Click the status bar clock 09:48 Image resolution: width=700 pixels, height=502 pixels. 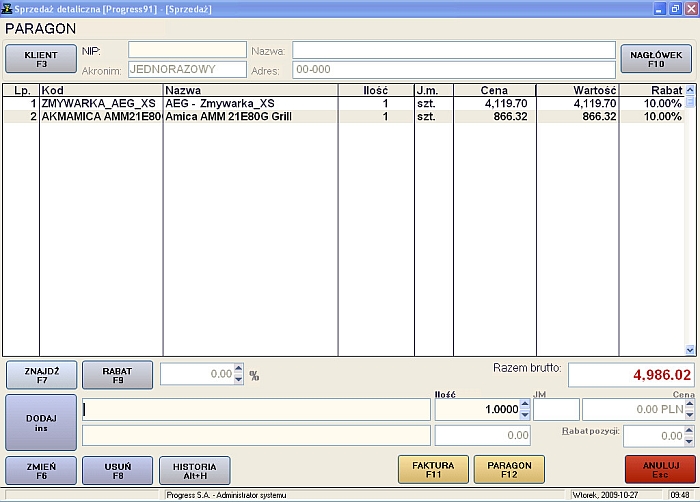pyautogui.click(x=680, y=495)
